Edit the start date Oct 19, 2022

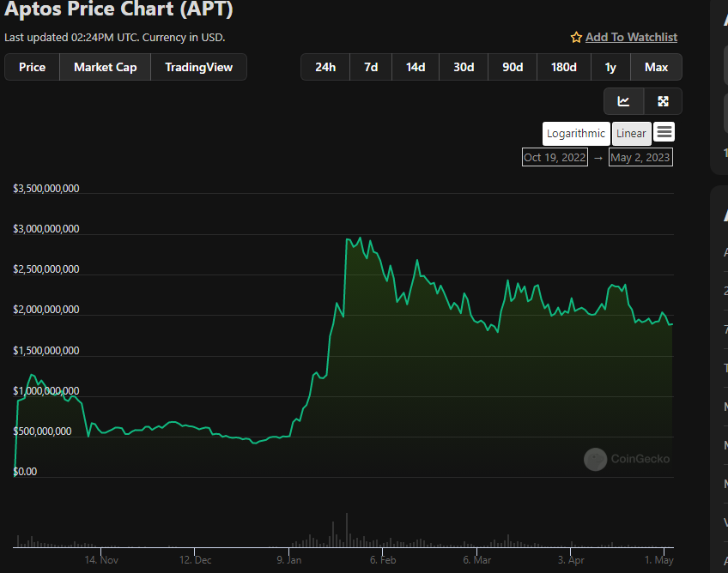(555, 157)
